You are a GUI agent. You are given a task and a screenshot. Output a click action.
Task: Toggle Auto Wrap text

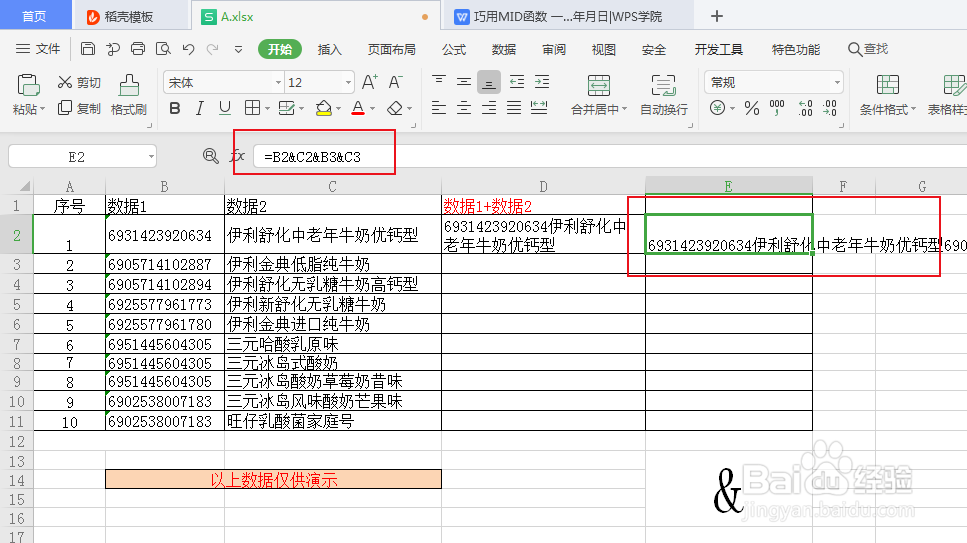point(664,94)
